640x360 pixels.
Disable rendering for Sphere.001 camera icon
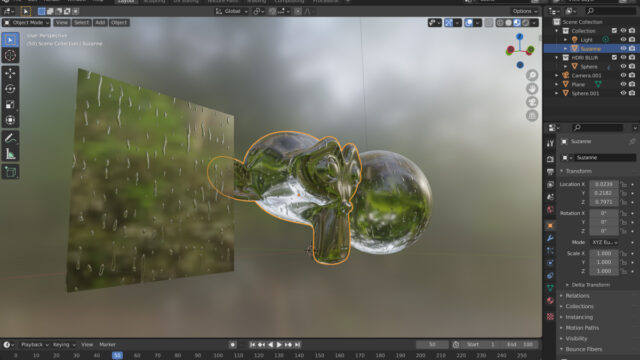click(632, 93)
